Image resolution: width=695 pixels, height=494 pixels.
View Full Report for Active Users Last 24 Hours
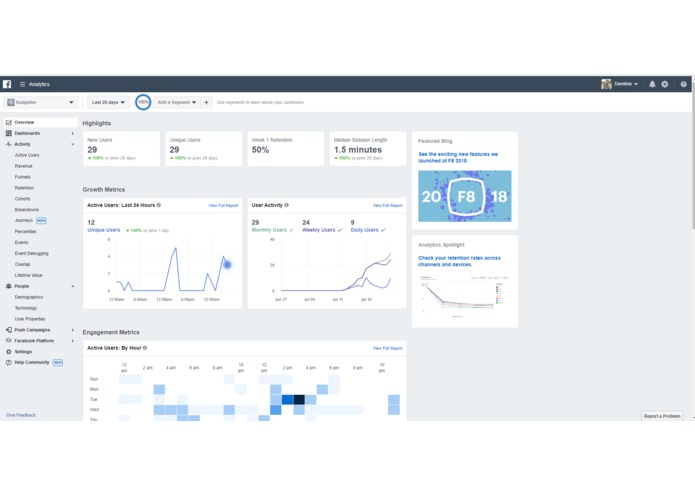click(x=223, y=206)
